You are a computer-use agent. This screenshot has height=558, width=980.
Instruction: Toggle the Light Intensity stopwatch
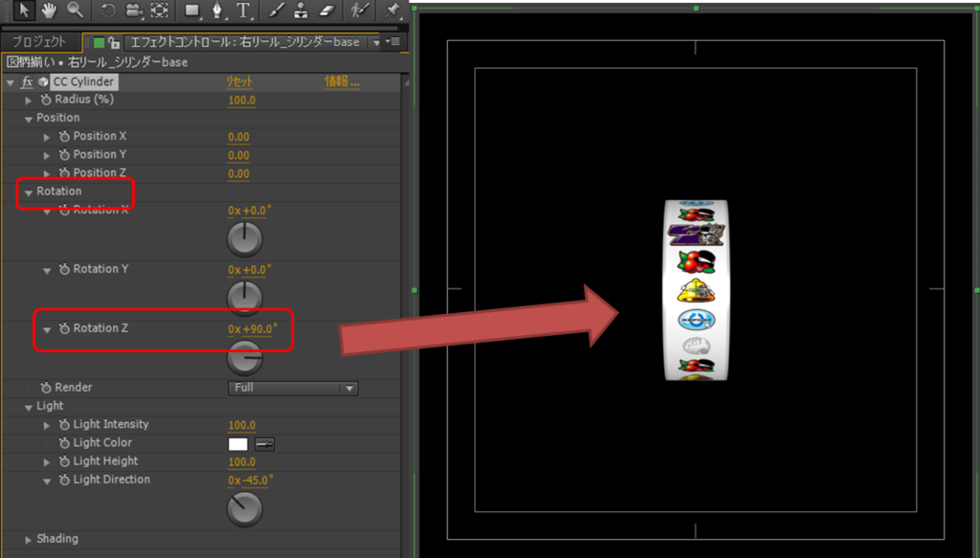(64, 425)
